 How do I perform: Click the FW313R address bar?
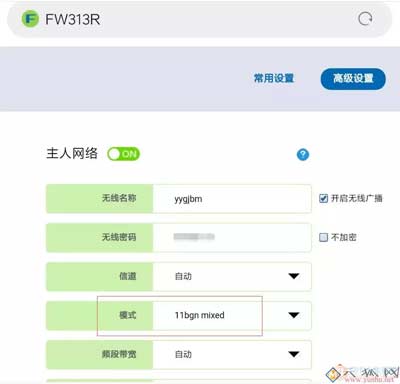coord(200,19)
